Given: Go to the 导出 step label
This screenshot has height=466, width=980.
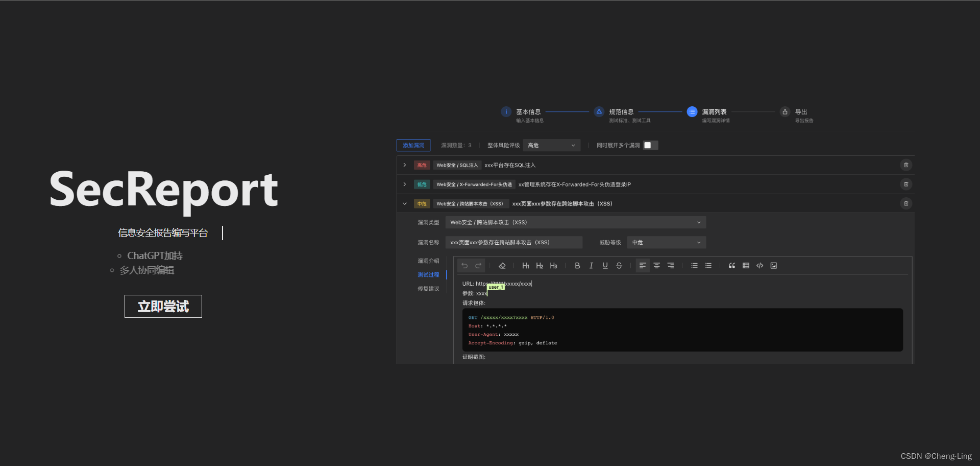Looking at the screenshot, I should (x=801, y=112).
